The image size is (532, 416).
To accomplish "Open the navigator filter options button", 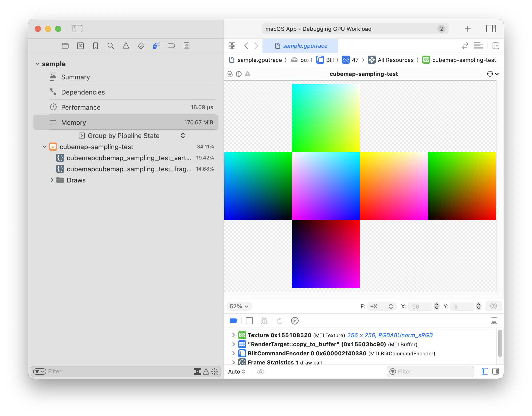I will tap(40, 371).
